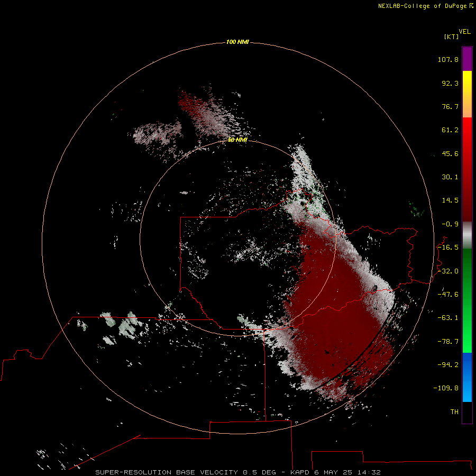Click the -32.0 velocity scale value
Viewport: 476px width, 476px height.
point(448,271)
